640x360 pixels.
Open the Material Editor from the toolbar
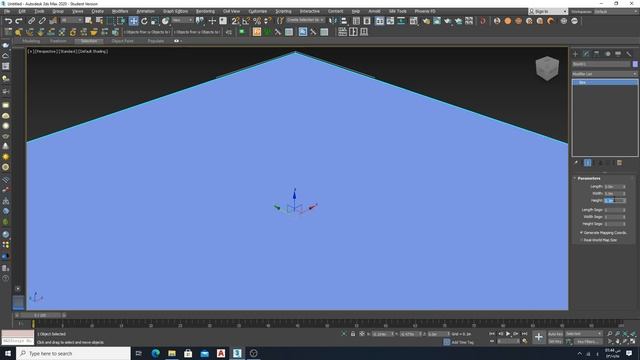414,21
